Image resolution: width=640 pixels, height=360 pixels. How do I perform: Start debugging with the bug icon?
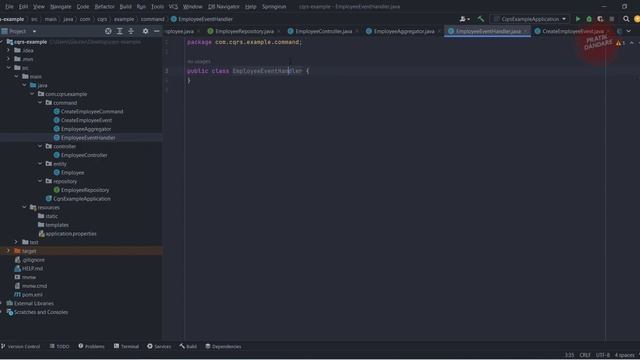(x=589, y=19)
